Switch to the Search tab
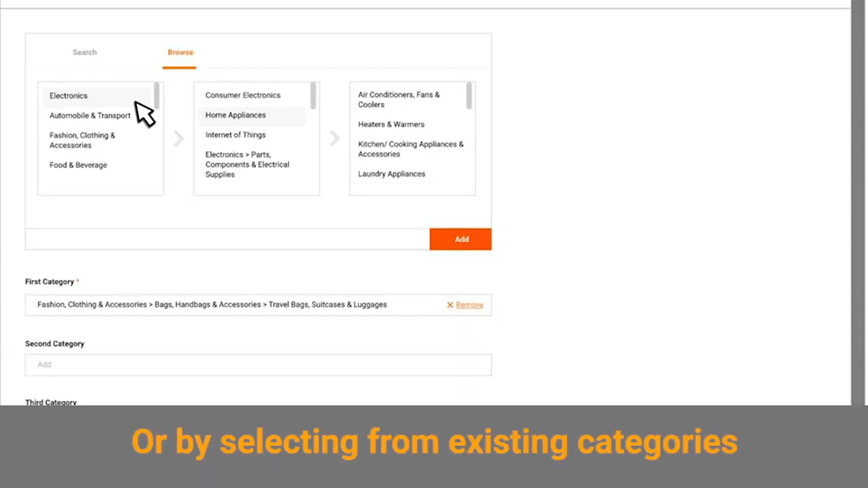Viewport: 868px width, 488px height. tap(84, 52)
